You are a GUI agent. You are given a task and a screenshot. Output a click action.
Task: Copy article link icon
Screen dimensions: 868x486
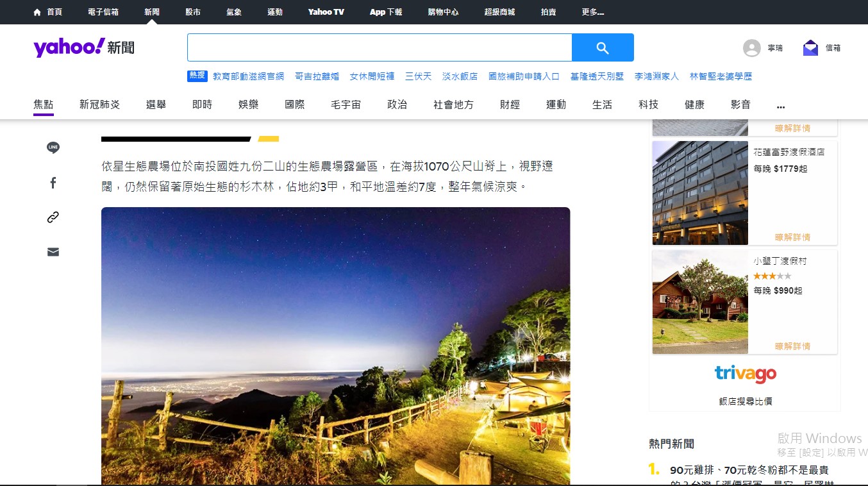(x=53, y=217)
